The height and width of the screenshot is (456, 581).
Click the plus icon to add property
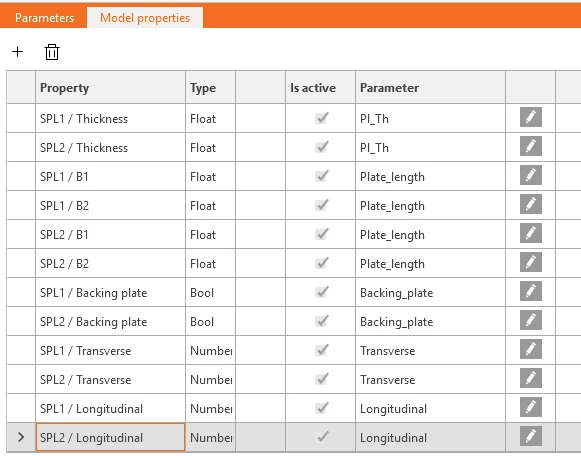click(17, 51)
